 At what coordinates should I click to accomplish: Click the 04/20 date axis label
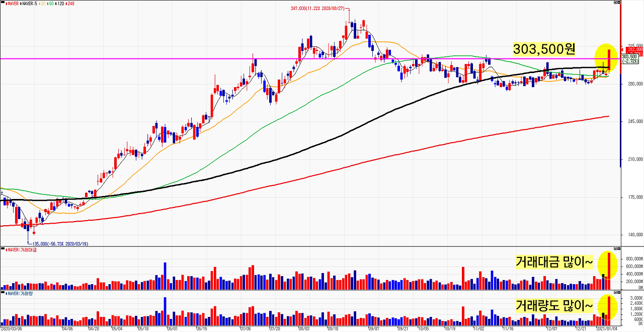click(x=94, y=328)
